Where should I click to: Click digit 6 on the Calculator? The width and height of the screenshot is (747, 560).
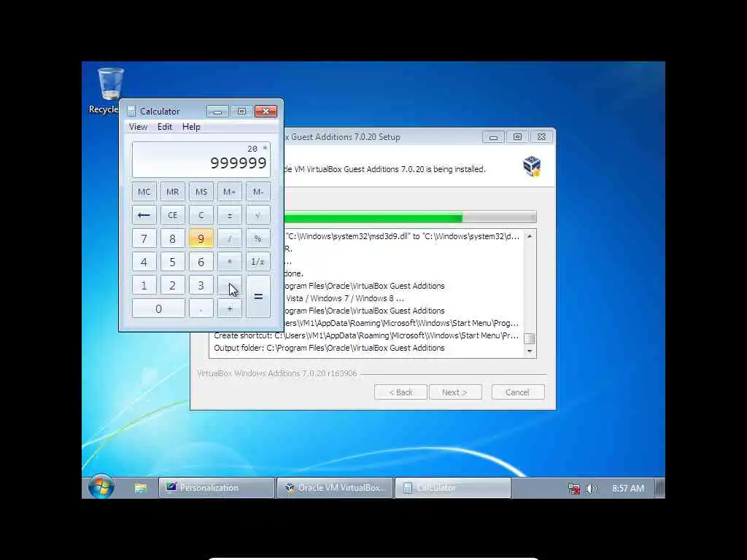tap(201, 262)
